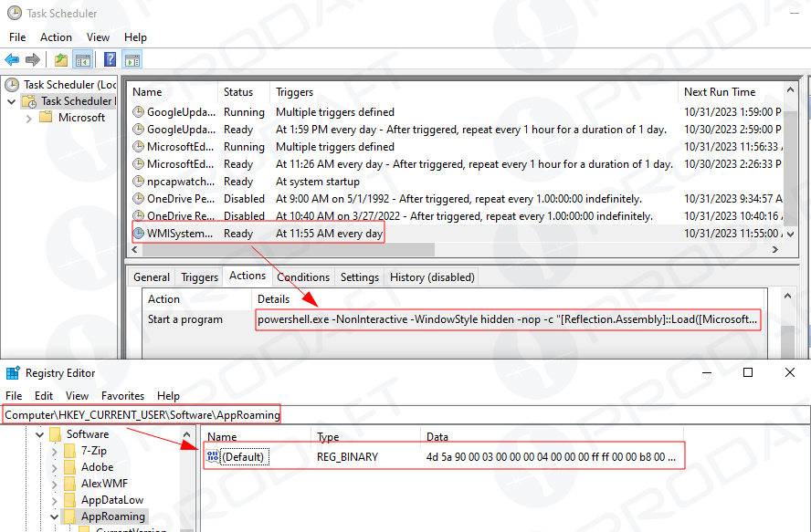Click the blue Help question mark icon
Viewport: 811px width, 532px height.
pos(110,60)
